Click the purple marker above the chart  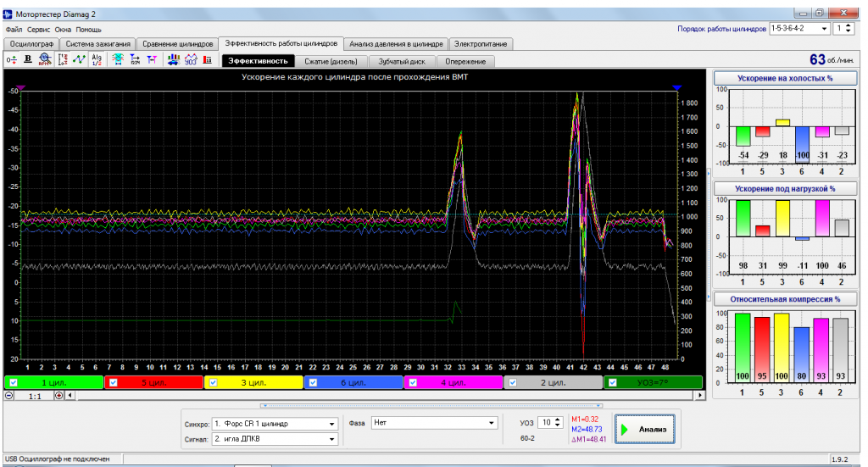click(x=21, y=88)
